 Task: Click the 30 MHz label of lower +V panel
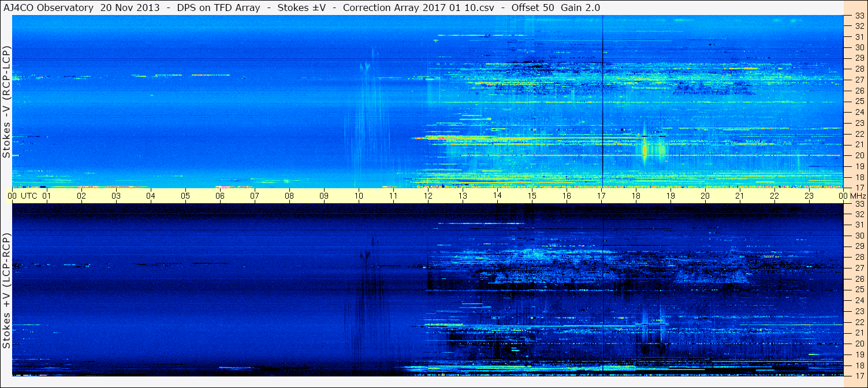click(x=859, y=236)
